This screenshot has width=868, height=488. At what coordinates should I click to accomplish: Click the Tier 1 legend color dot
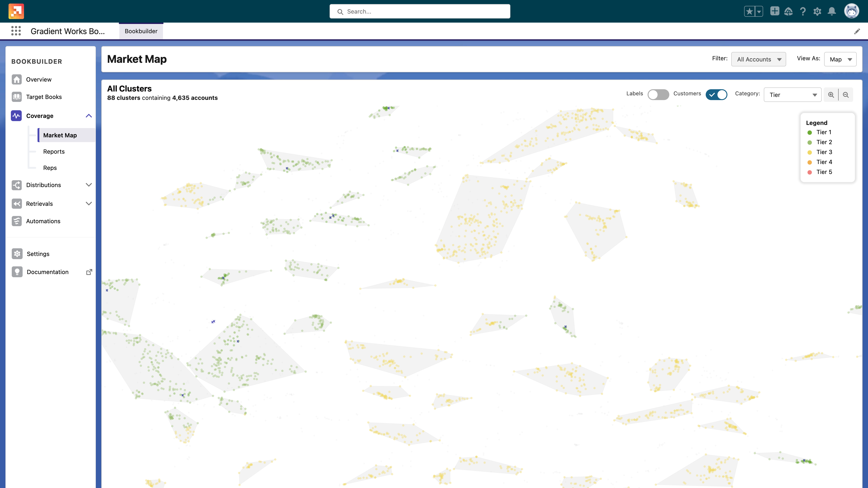(x=810, y=132)
